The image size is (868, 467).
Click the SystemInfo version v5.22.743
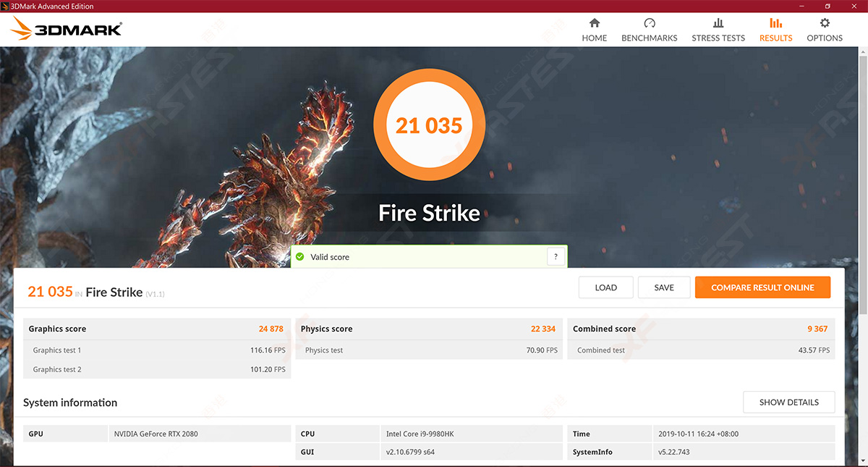676,452
